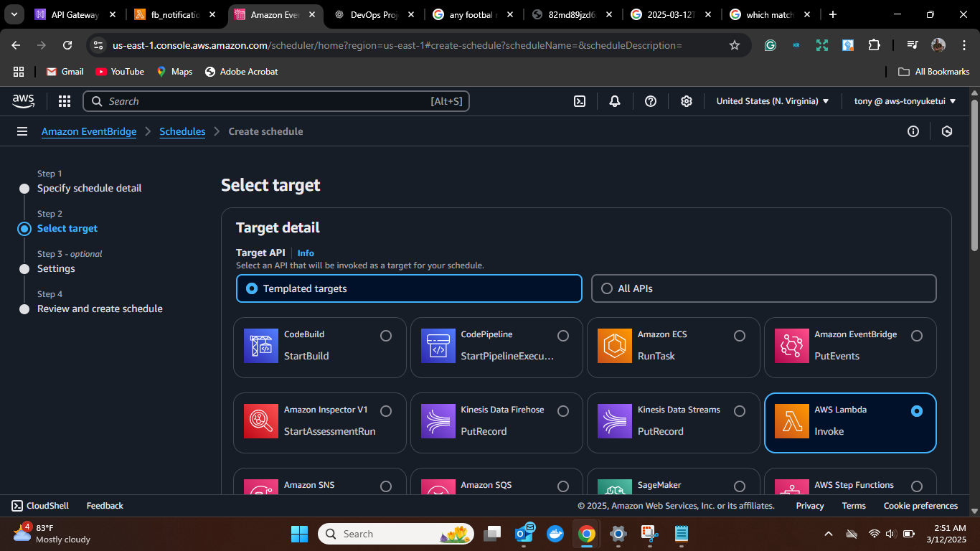Click the page vertical scrollbar
Viewport: 980px width, 551px height.
click(x=974, y=176)
